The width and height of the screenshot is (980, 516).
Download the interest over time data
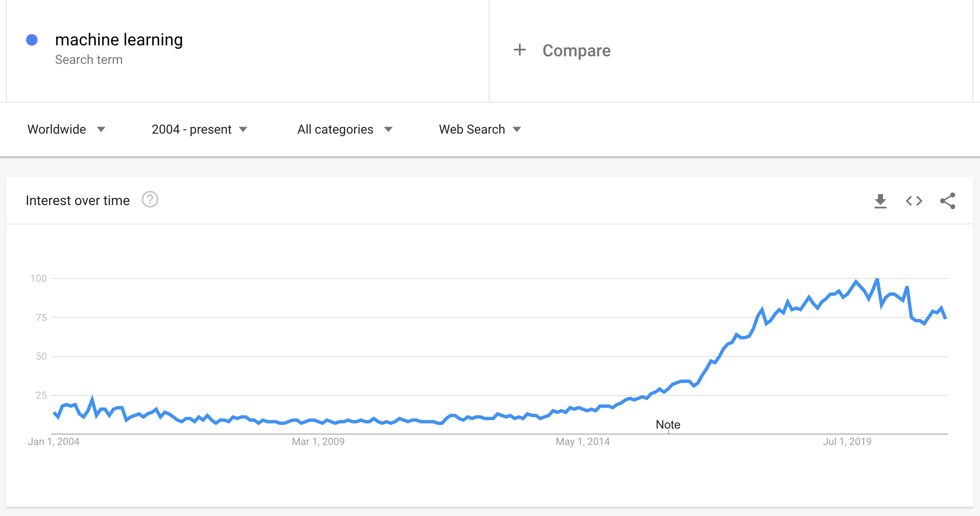(880, 201)
